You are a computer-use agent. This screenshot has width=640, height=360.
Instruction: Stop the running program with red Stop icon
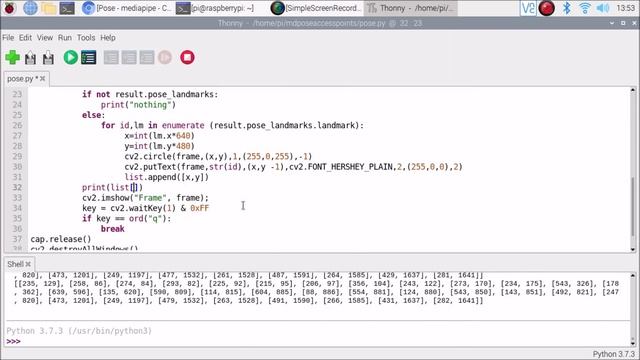[x=187, y=58]
